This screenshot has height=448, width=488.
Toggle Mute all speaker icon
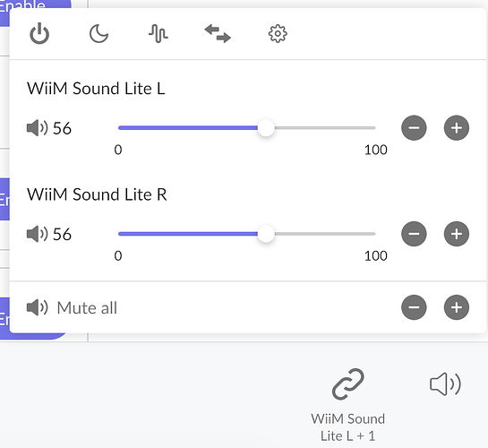(38, 307)
